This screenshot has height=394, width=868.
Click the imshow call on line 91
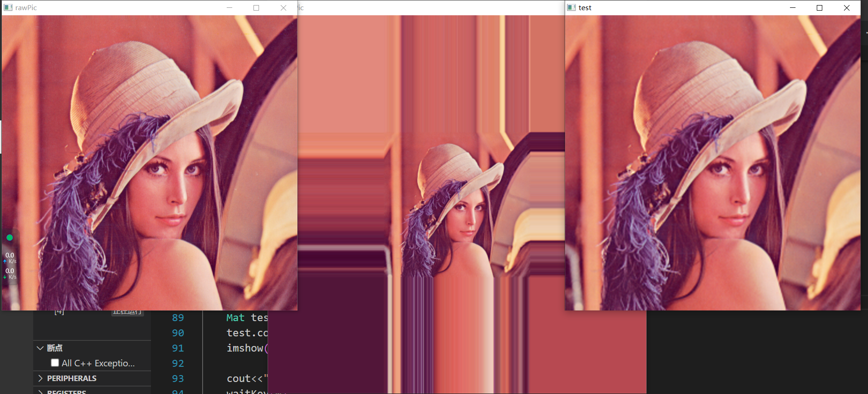point(247,348)
